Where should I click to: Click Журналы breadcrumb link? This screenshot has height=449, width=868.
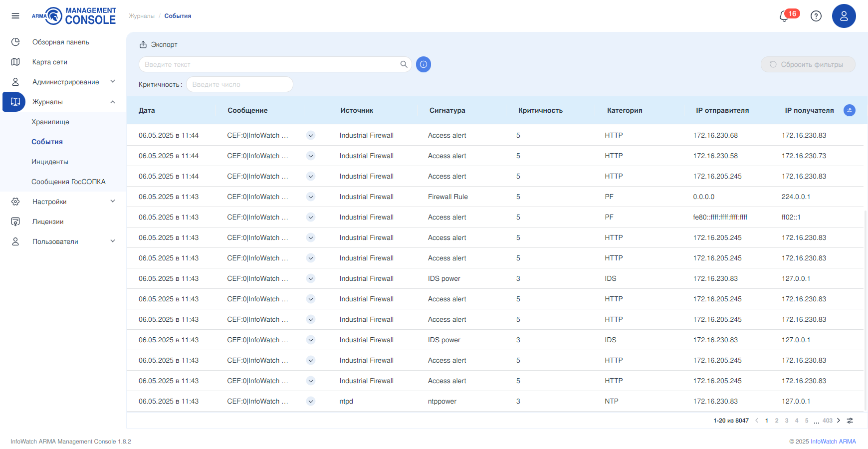(142, 16)
